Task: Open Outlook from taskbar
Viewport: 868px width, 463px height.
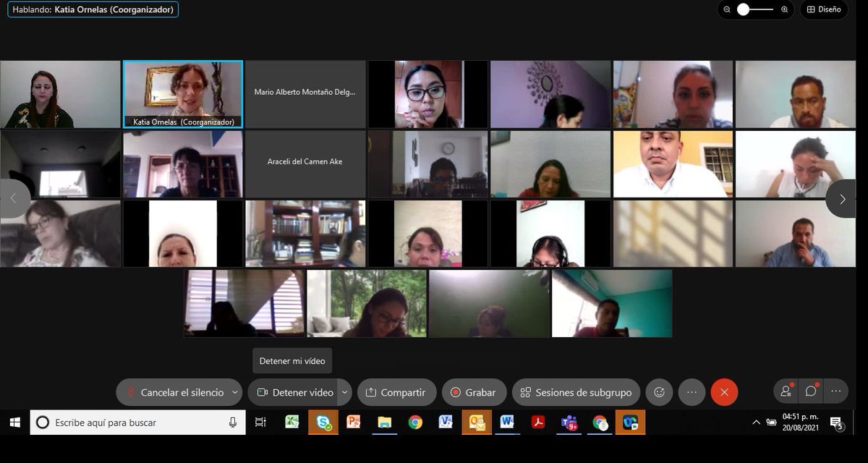Action: coord(477,422)
